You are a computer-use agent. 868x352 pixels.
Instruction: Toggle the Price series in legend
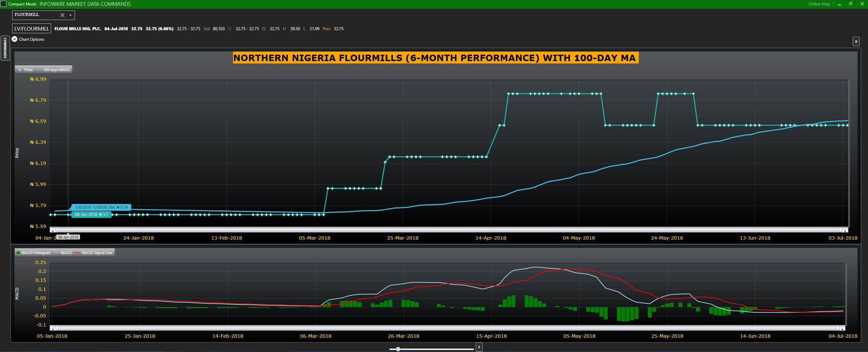26,70
